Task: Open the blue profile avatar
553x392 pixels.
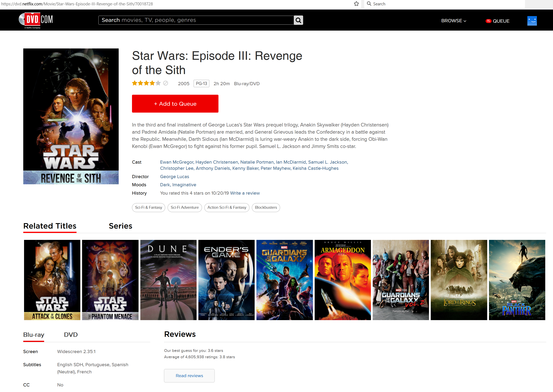Action: pyautogui.click(x=532, y=21)
